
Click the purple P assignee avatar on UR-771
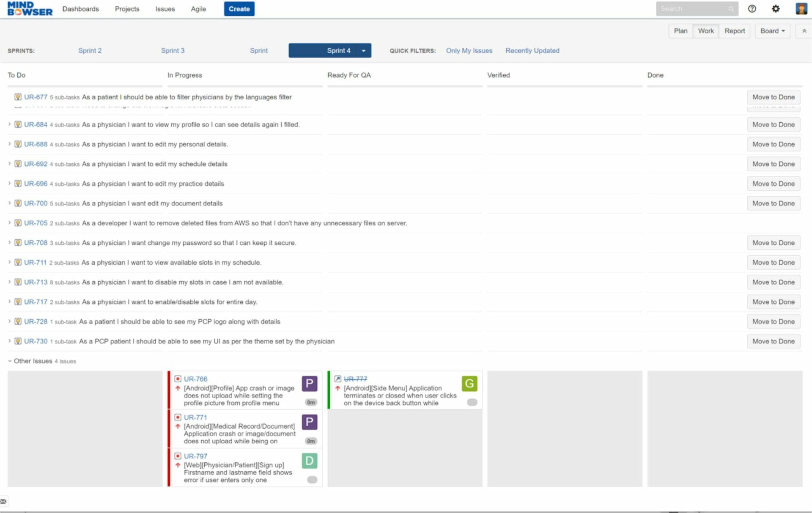click(309, 422)
